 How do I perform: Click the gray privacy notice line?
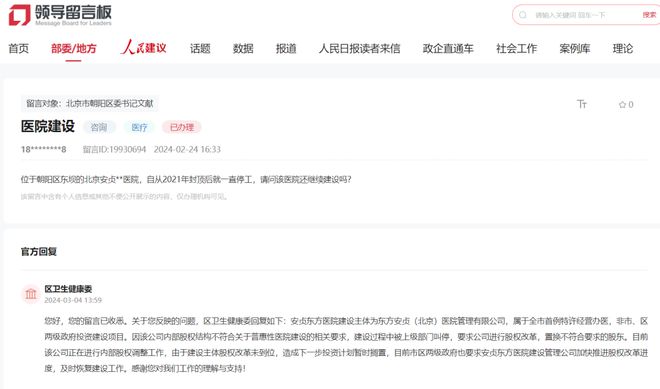124,197
